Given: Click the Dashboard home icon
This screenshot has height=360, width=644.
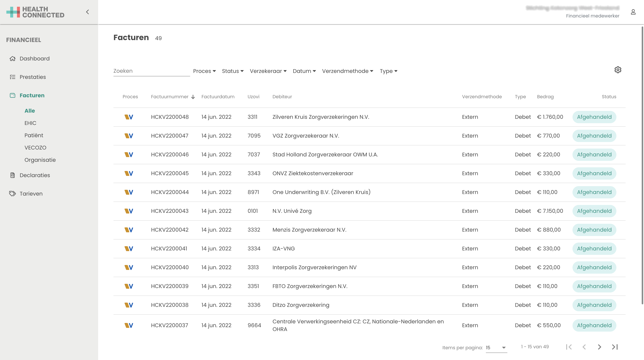Looking at the screenshot, I should point(12,59).
